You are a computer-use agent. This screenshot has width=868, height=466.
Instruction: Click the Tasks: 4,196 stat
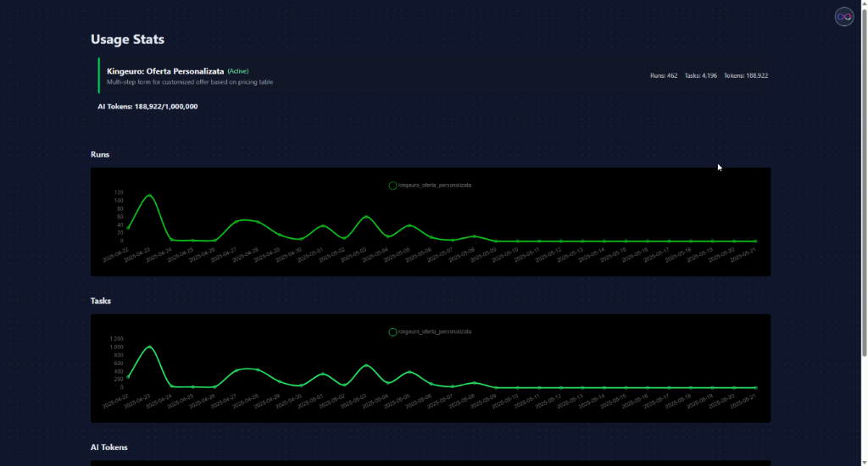[x=701, y=76]
